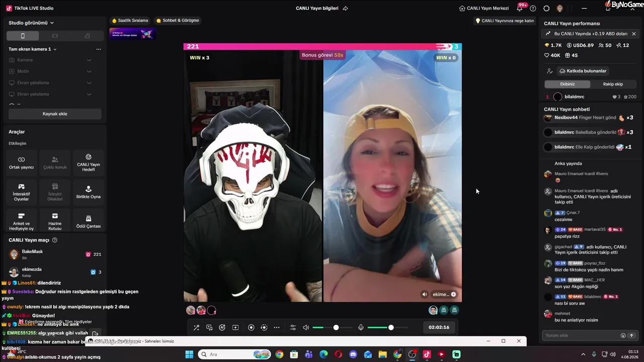Screen dimensions: 644x362
Task: Toggle visibility of the Kamera source
Action: click(89, 60)
